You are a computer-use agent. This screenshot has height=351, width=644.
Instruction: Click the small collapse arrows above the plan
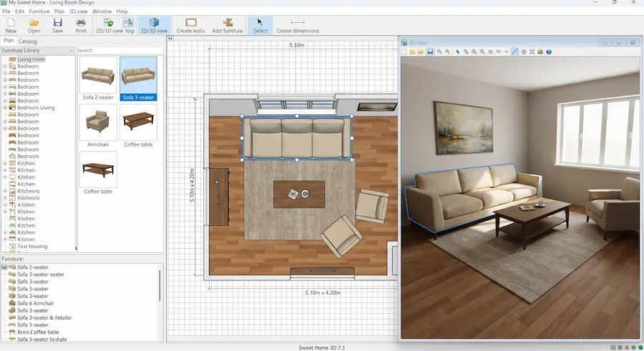pos(170,39)
